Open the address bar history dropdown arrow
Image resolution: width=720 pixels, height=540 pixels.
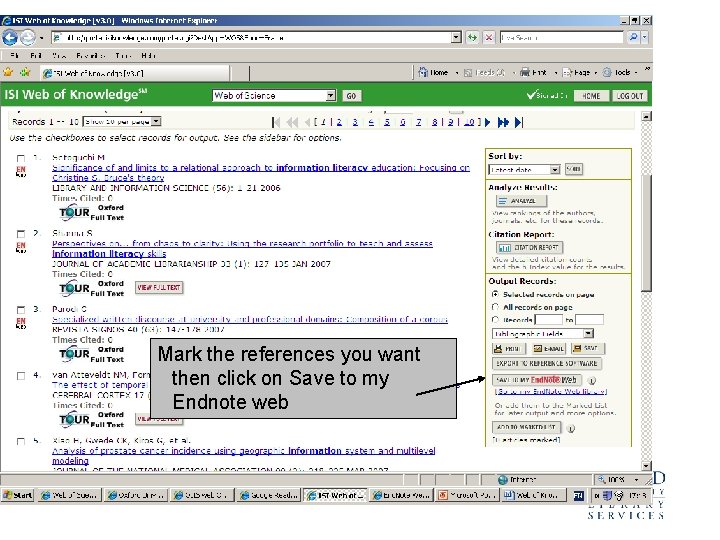[456, 37]
